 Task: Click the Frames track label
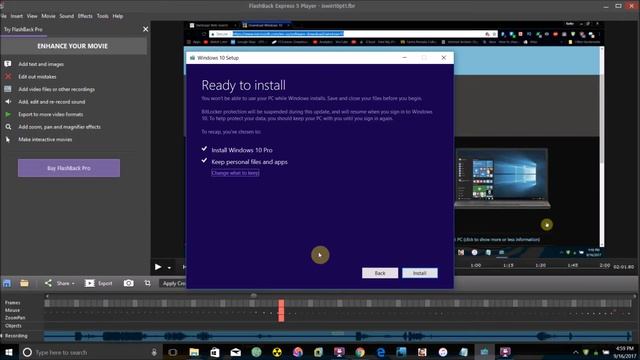point(12,303)
